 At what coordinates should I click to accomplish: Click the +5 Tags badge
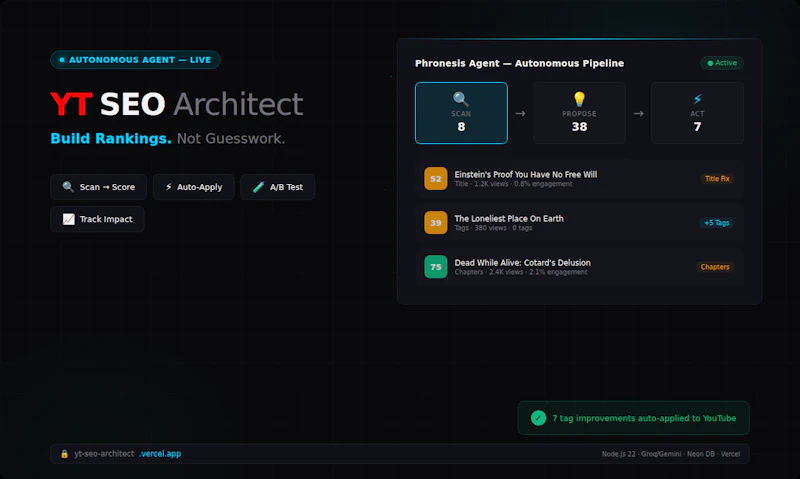coord(716,222)
